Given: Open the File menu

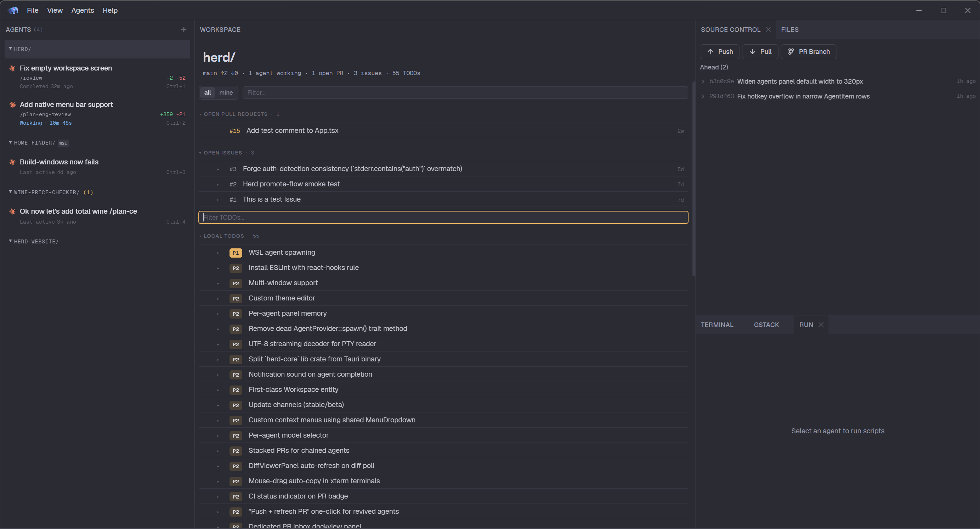Looking at the screenshot, I should click(32, 10).
